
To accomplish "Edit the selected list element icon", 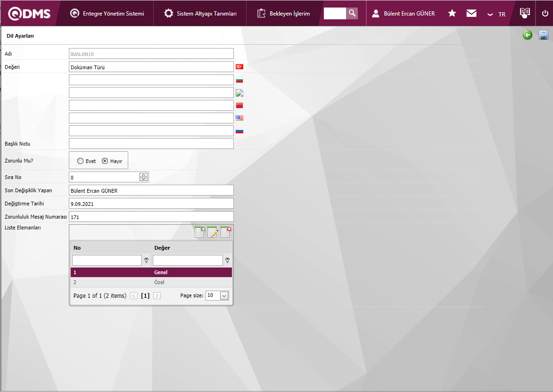I will point(213,232).
